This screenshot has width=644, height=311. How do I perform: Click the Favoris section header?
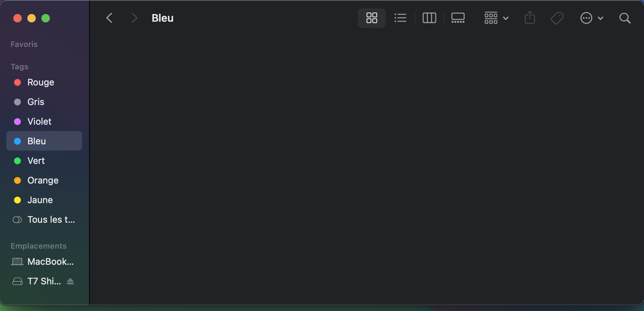click(24, 44)
